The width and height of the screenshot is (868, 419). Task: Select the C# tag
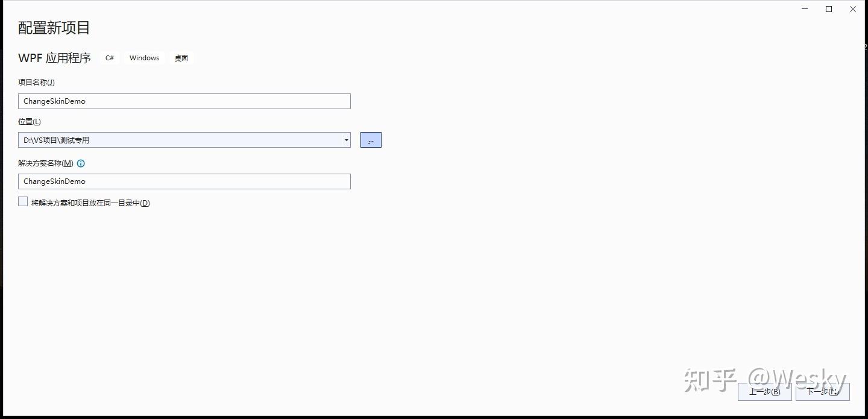110,58
